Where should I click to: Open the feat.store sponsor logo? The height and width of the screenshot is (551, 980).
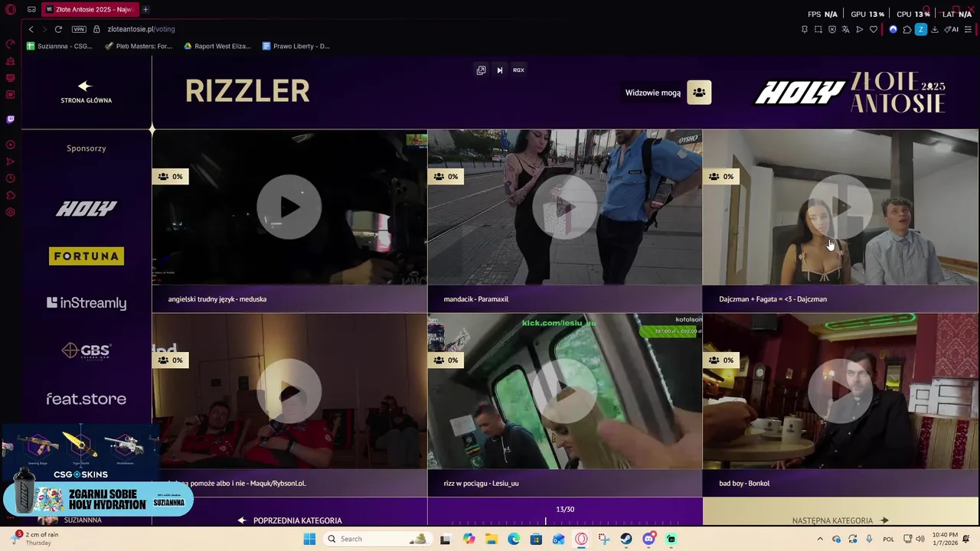(x=87, y=399)
